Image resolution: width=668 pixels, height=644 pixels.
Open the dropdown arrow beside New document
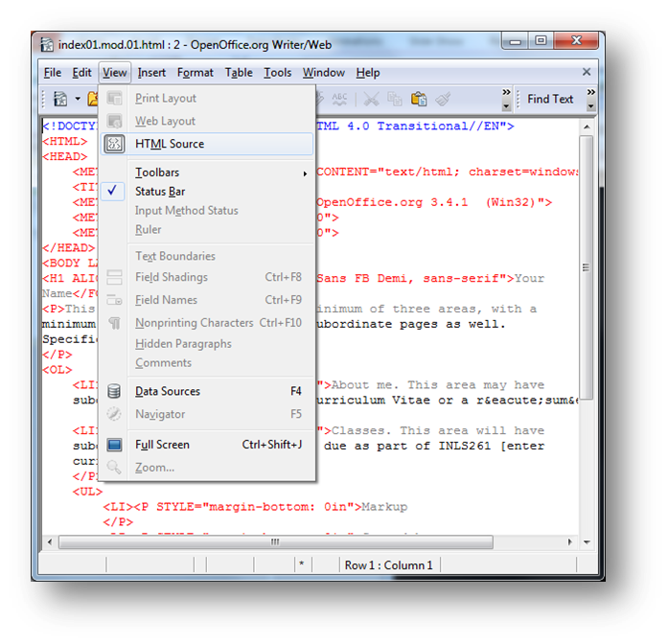click(77, 99)
